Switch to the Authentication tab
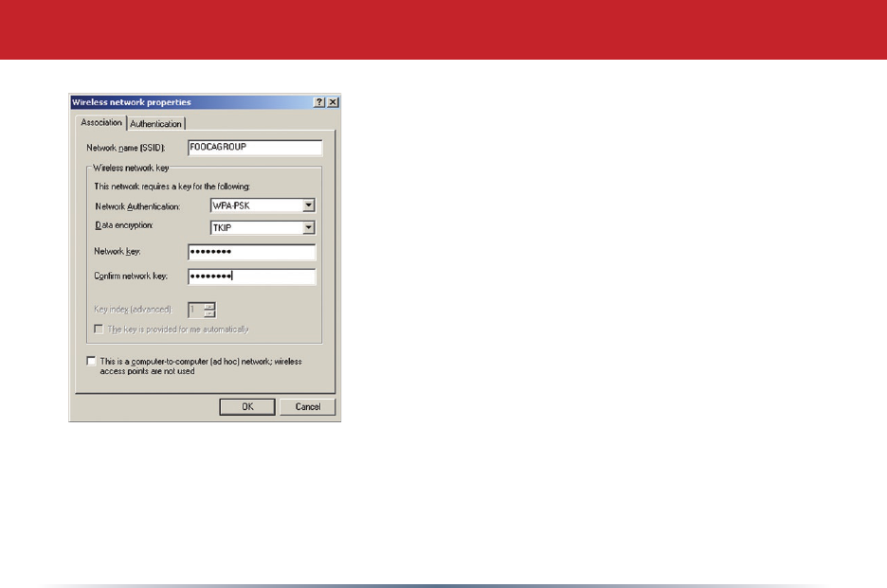This screenshot has width=887, height=588. click(x=155, y=124)
